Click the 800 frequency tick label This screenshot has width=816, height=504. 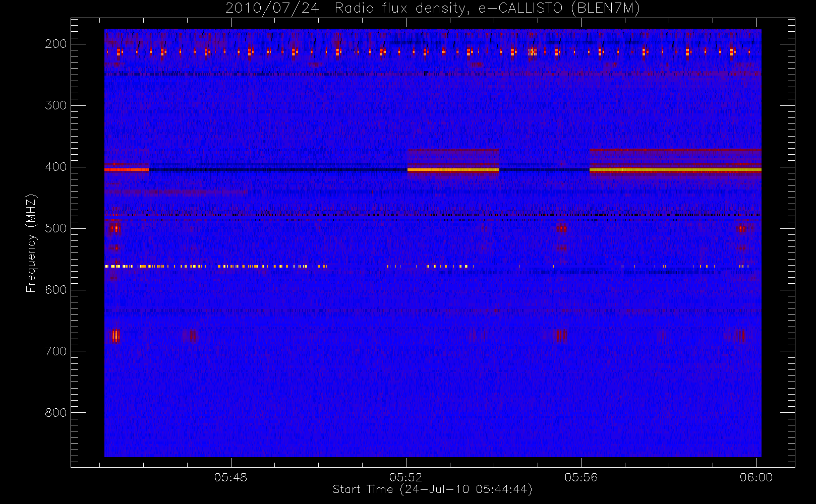(x=56, y=413)
